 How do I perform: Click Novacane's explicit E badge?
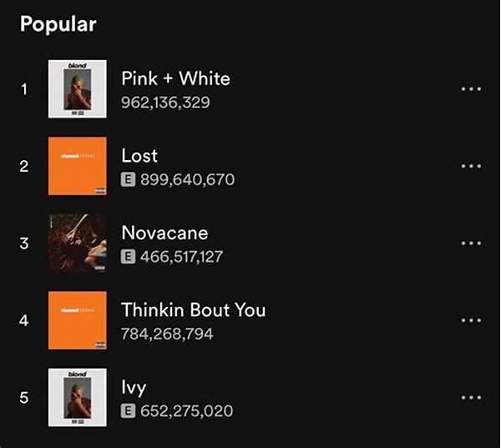(x=128, y=257)
